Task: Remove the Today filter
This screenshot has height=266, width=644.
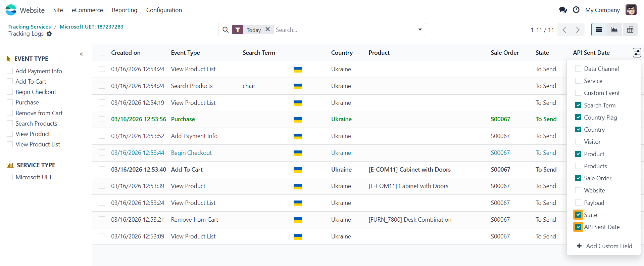Action: 267,30
